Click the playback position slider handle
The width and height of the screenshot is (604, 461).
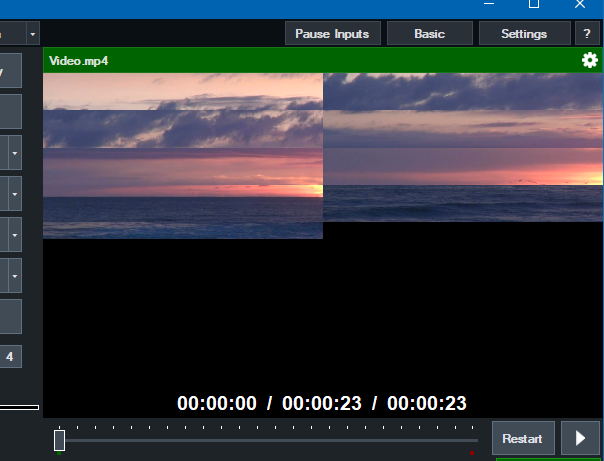[59, 440]
